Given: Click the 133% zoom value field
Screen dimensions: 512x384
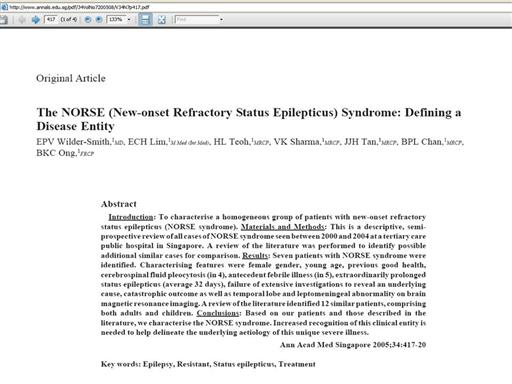Looking at the screenshot, I should pos(116,20).
